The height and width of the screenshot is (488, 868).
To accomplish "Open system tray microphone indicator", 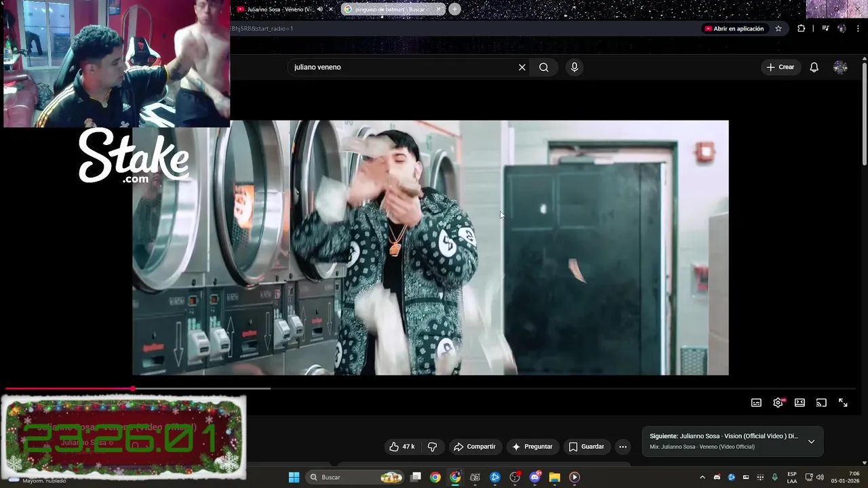I will (x=774, y=477).
